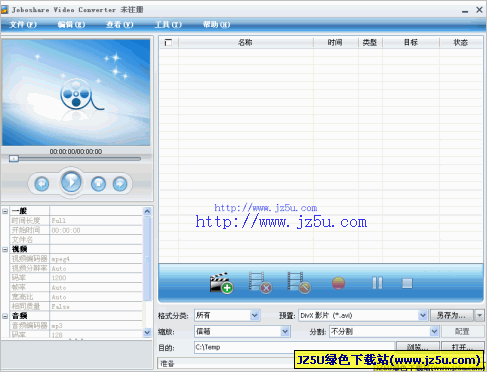
Task: Click the preview seek slider thumb
Action: [14, 159]
